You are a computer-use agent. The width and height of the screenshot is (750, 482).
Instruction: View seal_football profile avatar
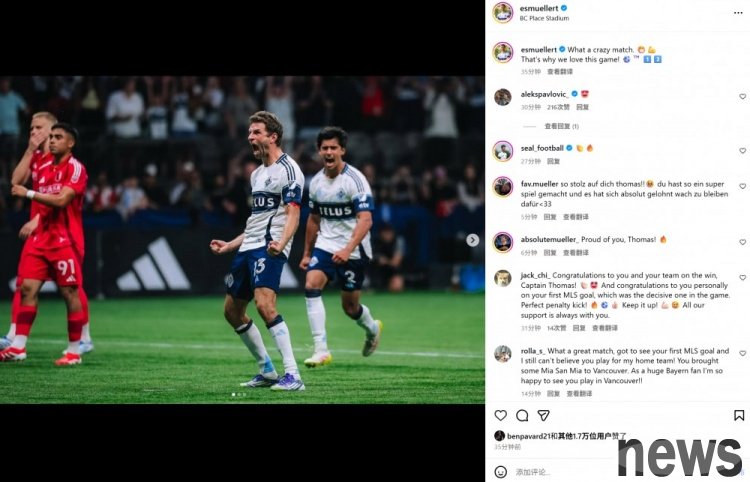coord(503,152)
